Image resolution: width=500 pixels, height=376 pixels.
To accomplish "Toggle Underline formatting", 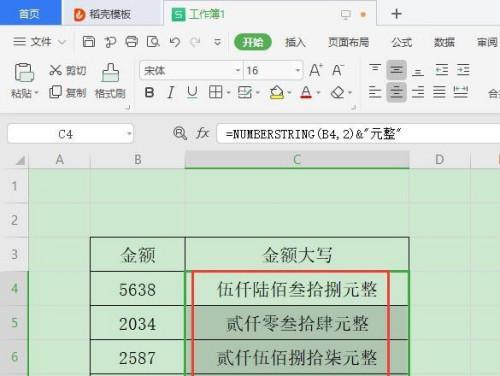I will (x=192, y=92).
